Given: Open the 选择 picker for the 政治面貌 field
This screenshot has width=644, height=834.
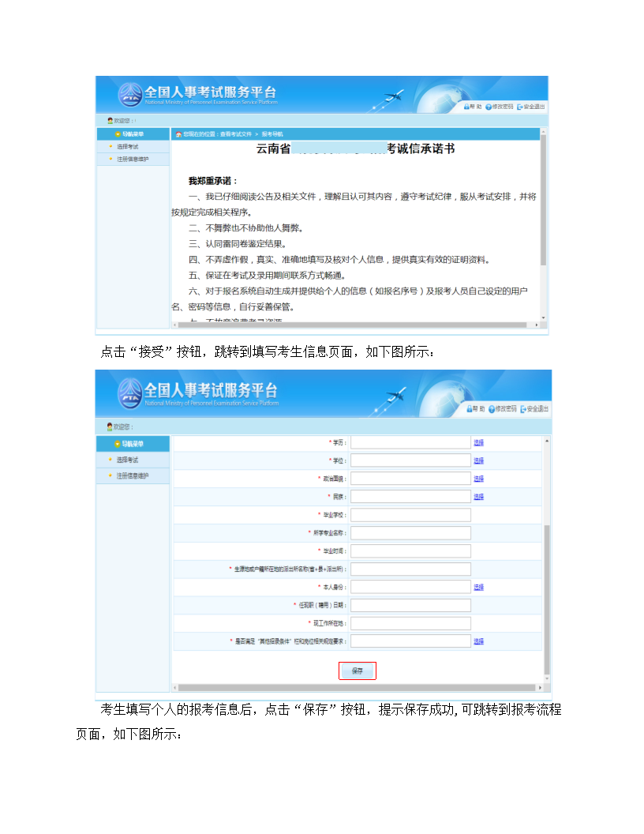Looking at the screenshot, I should (478, 479).
